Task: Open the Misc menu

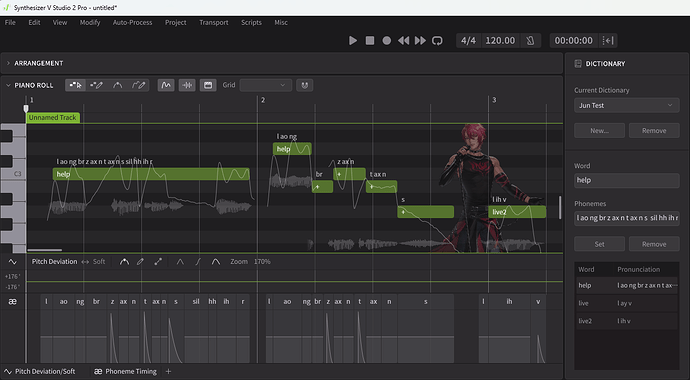Action: [281, 22]
